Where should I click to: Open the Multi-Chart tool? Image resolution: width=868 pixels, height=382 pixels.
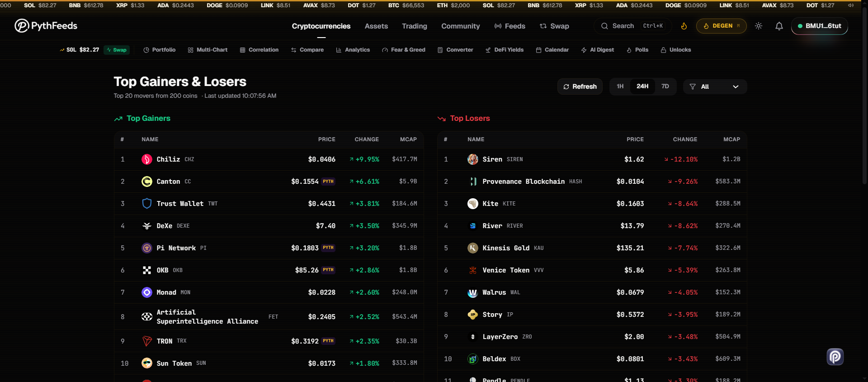point(208,50)
